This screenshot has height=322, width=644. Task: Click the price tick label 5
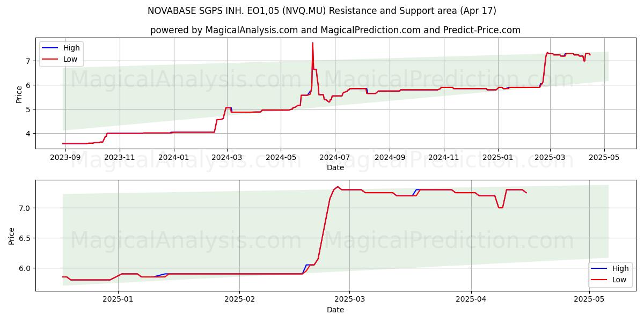point(29,109)
